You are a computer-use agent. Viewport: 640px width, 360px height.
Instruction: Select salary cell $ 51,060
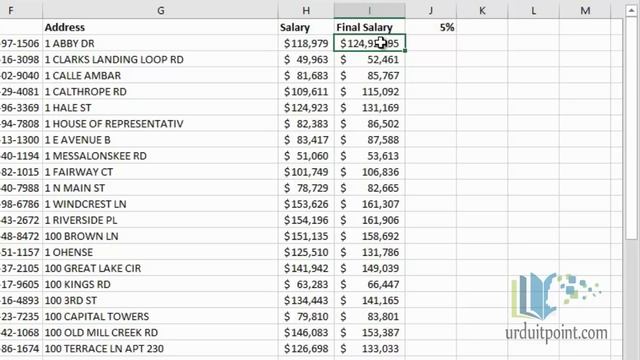[306, 156]
